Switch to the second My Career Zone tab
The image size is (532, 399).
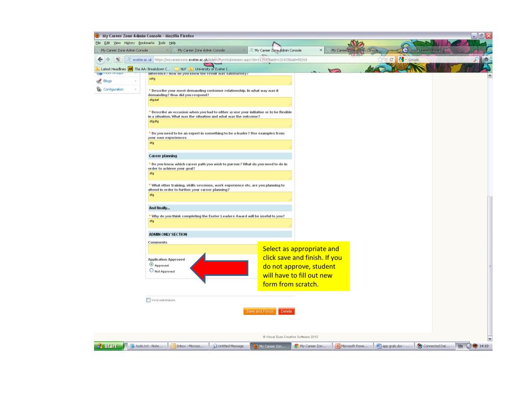click(209, 50)
